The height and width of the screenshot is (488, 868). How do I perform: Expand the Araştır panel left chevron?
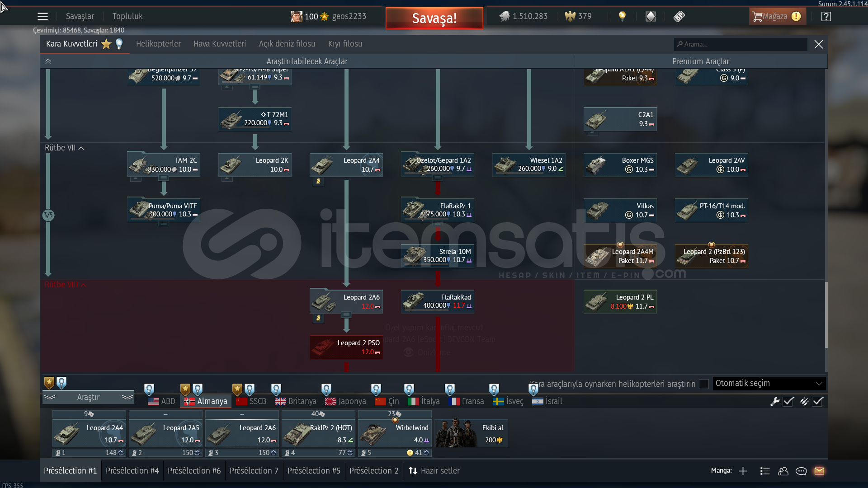(x=49, y=397)
